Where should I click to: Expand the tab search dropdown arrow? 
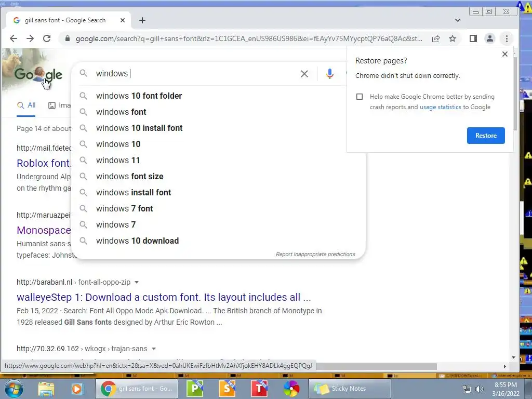[458, 20]
